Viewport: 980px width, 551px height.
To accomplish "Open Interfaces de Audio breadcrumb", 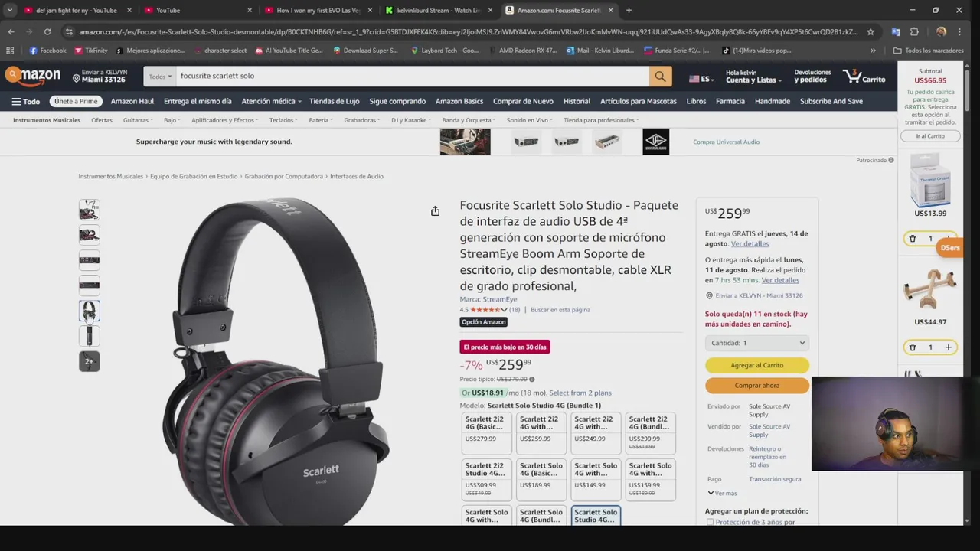I will pos(357,176).
